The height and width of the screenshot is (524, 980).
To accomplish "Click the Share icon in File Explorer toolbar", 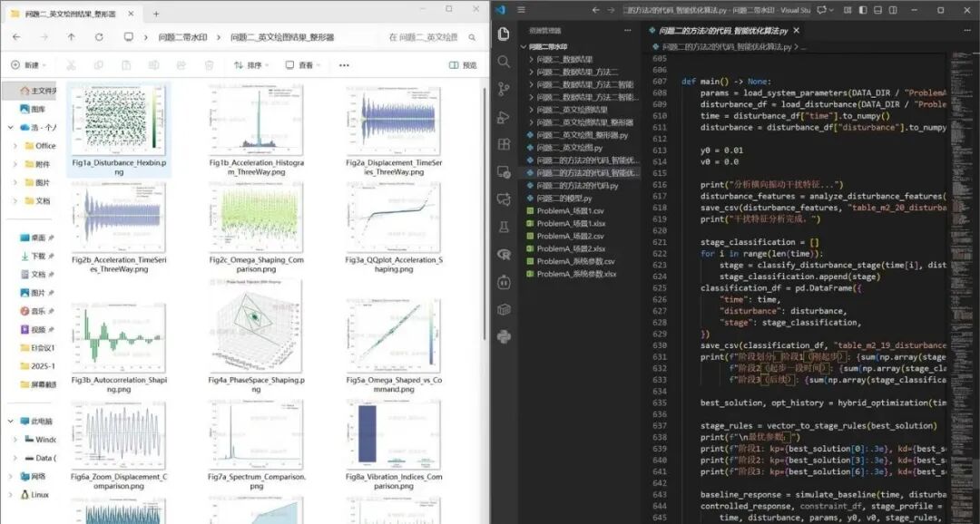I will coord(181,65).
